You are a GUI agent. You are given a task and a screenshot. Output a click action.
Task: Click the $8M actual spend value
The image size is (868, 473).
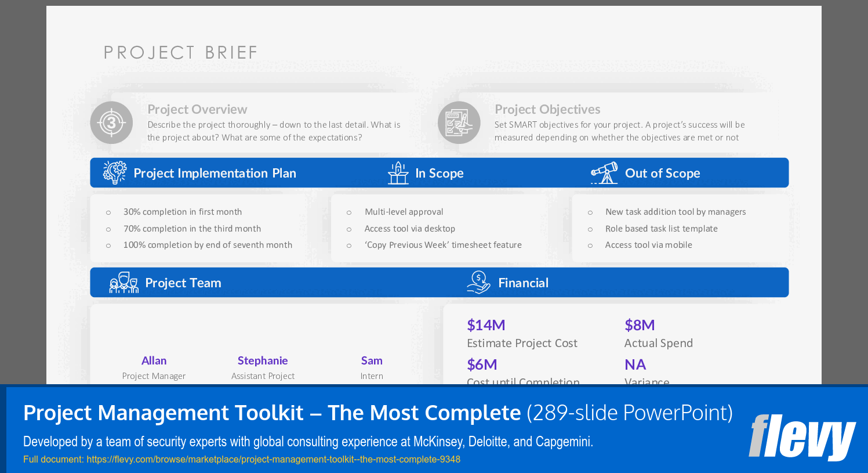pyautogui.click(x=640, y=325)
